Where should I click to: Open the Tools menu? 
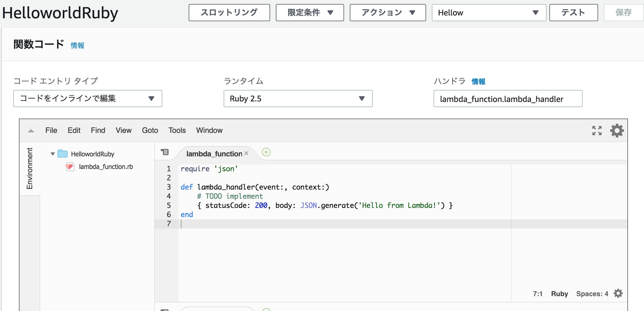click(177, 130)
